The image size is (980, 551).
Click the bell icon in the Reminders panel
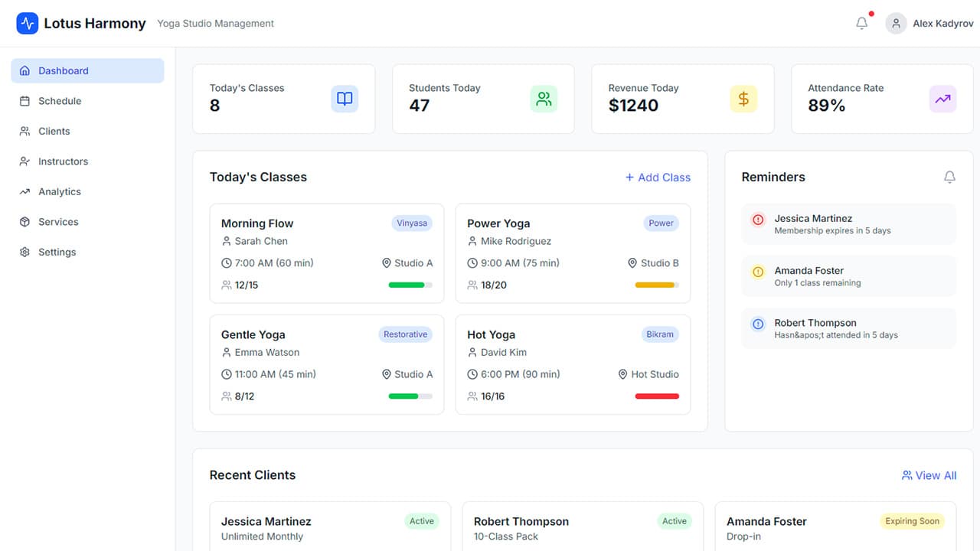[949, 177]
